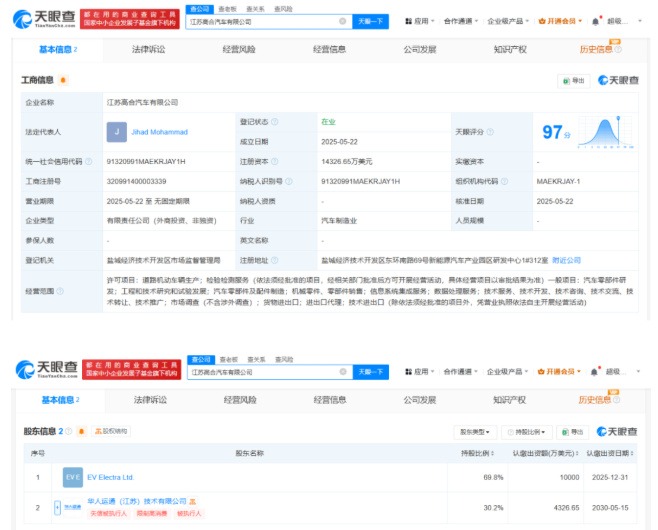Open notifications bell above the 股东信息 section
658x530 pixels.
594,372
